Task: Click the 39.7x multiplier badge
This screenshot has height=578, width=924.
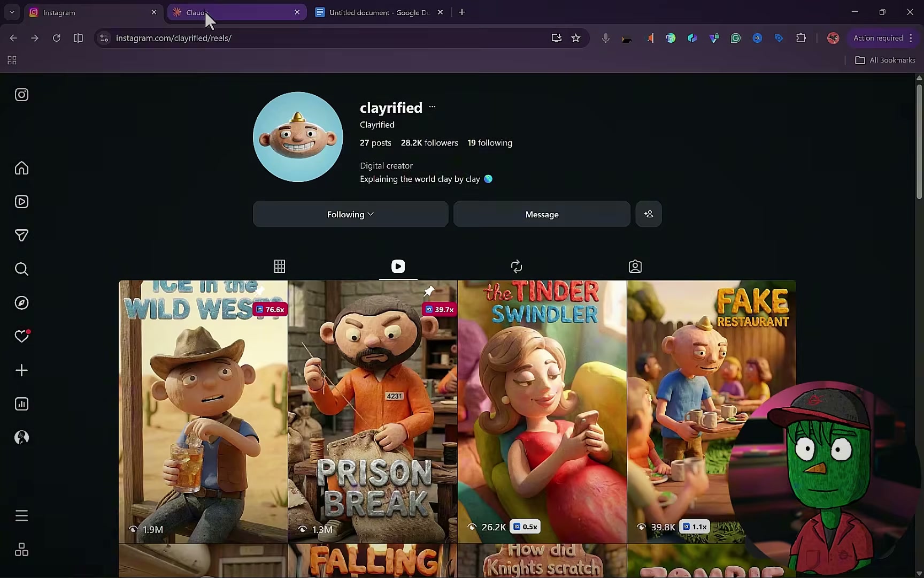Action: click(440, 309)
